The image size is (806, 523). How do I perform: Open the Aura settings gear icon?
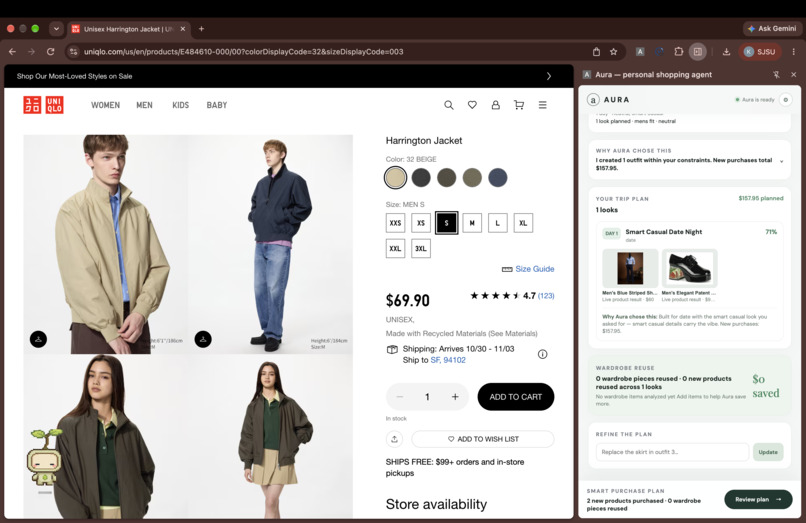tap(785, 100)
